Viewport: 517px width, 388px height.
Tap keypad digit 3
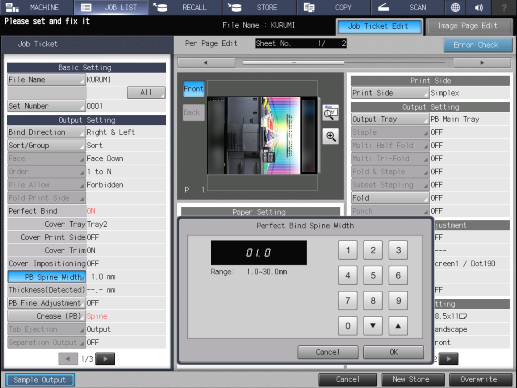[x=398, y=250]
